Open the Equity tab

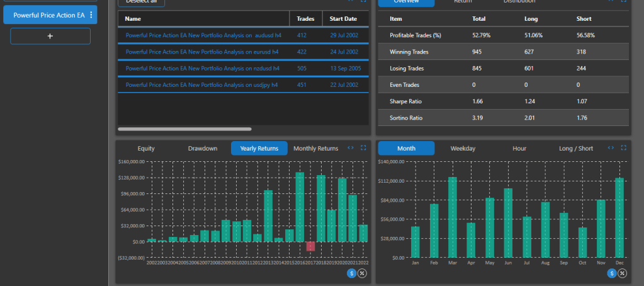(x=146, y=149)
